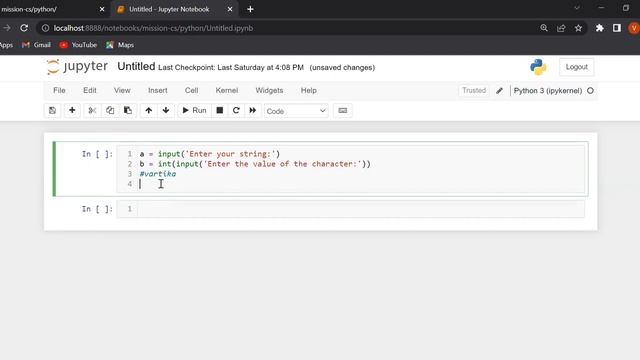Viewport: 640px width, 360px height.
Task: Place cursor at end of '#vartika' line
Action: point(177,174)
